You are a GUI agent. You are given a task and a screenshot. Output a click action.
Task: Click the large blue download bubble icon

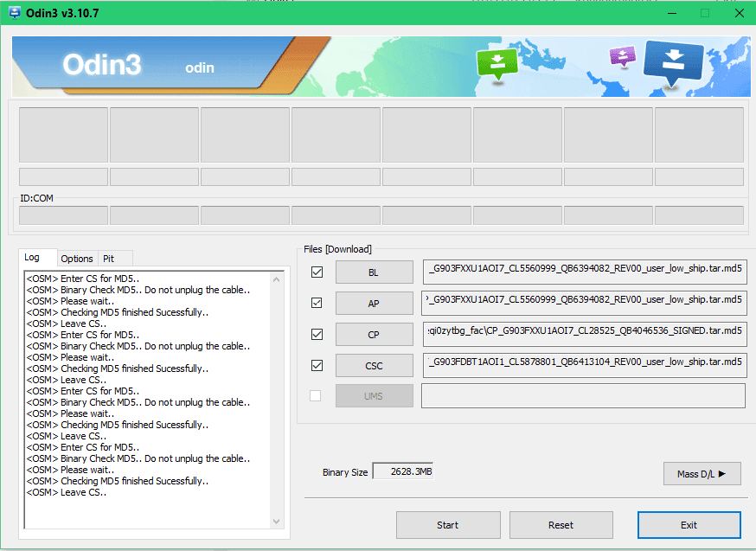tap(673, 62)
